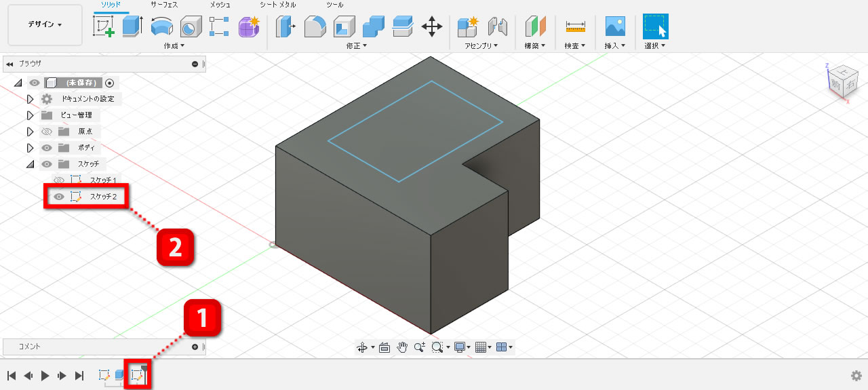Click the ブラウザ panel minus button
This screenshot has width=868, height=390.
pos(195,64)
